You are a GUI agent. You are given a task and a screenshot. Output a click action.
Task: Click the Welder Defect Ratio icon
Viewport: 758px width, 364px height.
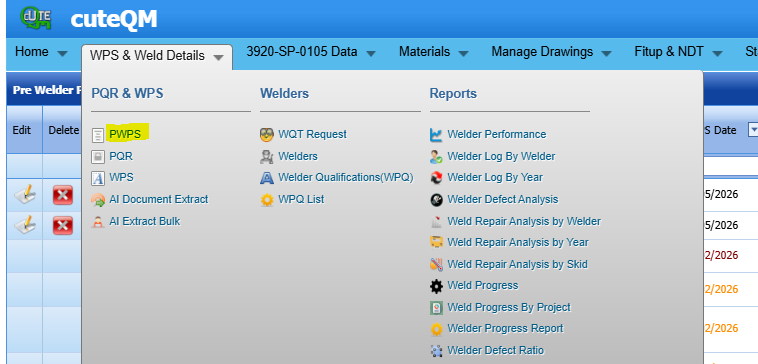coord(436,350)
